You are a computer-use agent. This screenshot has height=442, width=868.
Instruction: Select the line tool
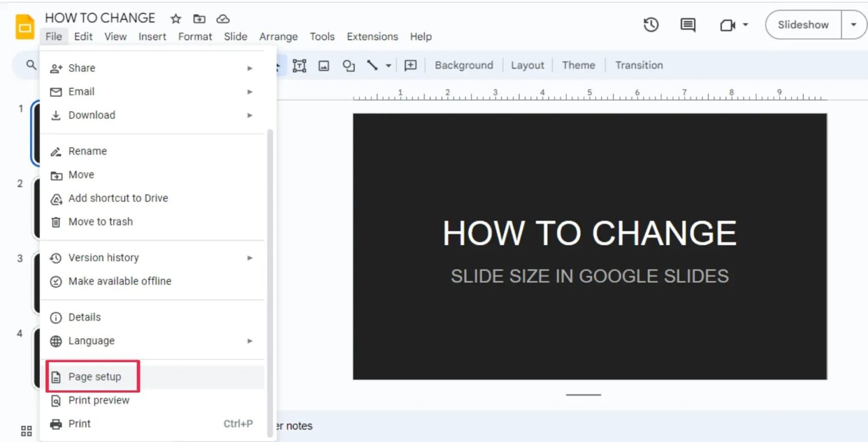tap(373, 65)
